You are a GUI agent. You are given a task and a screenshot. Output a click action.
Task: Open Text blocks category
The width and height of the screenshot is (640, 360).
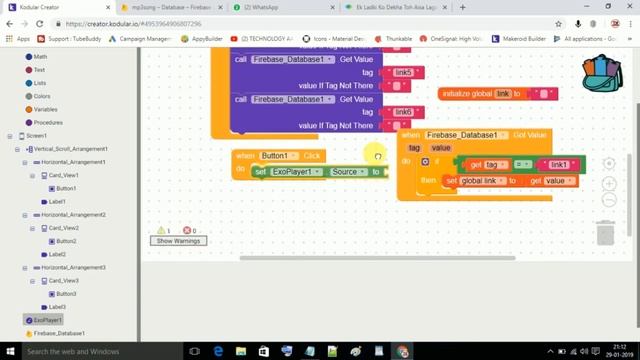tap(35, 70)
